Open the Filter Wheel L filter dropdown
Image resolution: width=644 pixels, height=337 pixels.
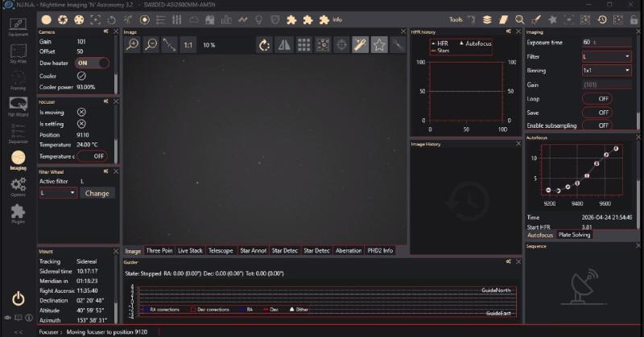click(58, 192)
